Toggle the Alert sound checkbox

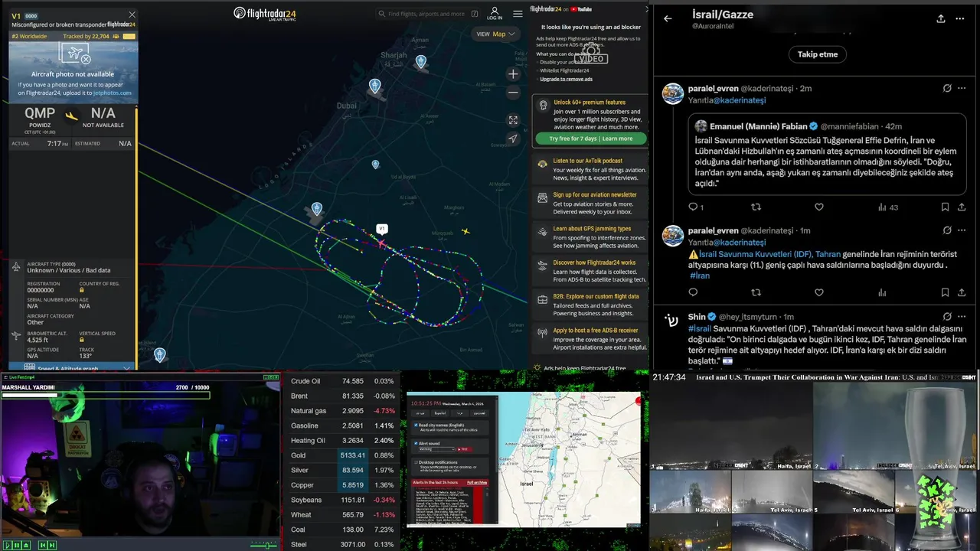point(416,443)
